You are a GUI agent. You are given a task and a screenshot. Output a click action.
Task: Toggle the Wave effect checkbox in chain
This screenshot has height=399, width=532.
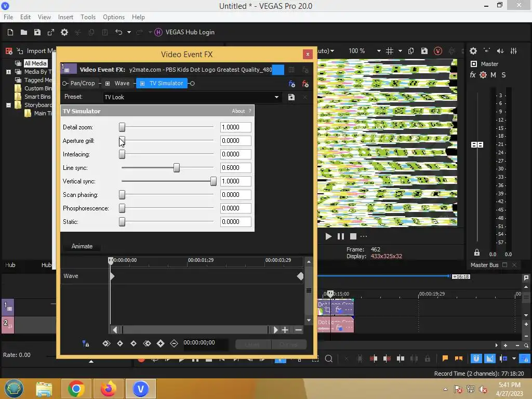pyautogui.click(x=108, y=84)
